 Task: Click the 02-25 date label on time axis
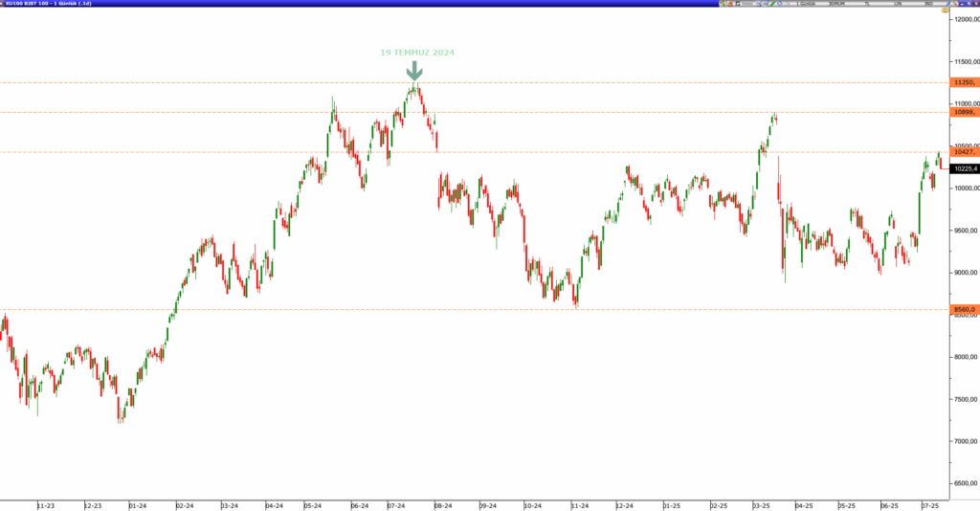[x=719, y=506]
